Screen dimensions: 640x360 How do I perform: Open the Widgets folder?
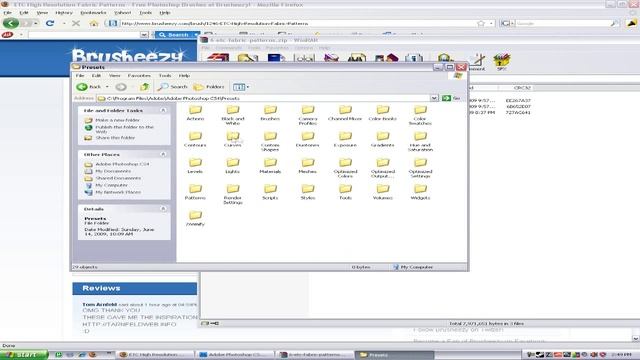[420, 192]
